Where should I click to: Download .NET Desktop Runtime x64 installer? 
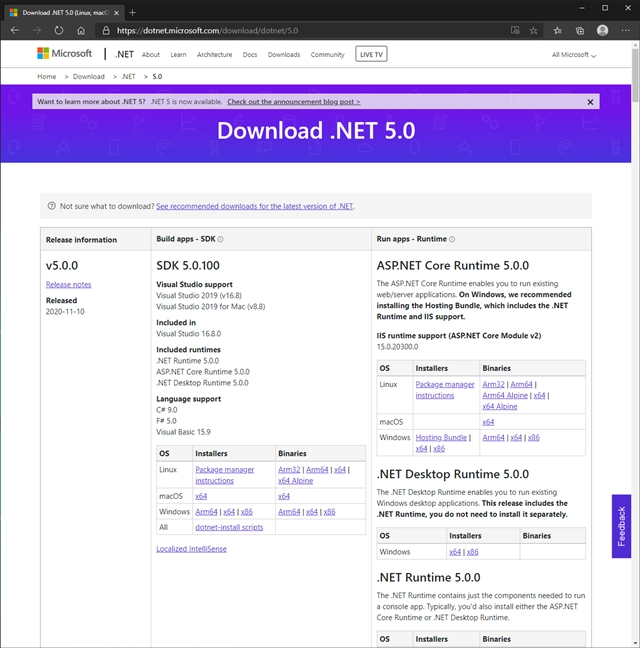coord(455,552)
